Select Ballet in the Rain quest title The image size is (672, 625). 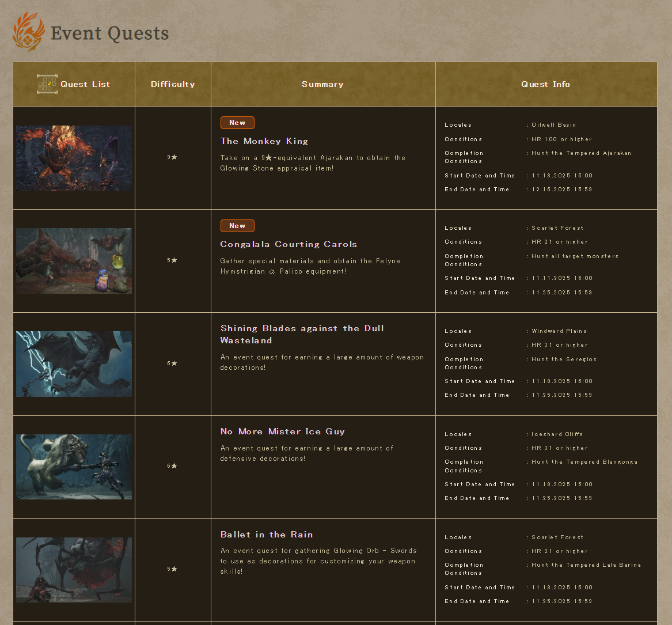click(267, 535)
